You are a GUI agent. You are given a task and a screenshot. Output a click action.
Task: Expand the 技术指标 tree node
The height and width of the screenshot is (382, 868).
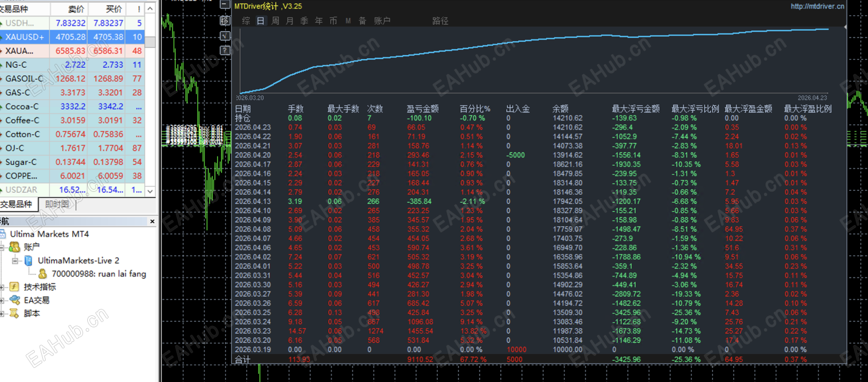(x=2, y=287)
